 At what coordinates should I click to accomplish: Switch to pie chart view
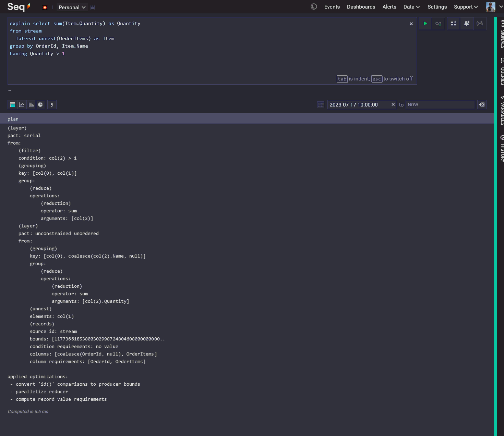[40, 105]
